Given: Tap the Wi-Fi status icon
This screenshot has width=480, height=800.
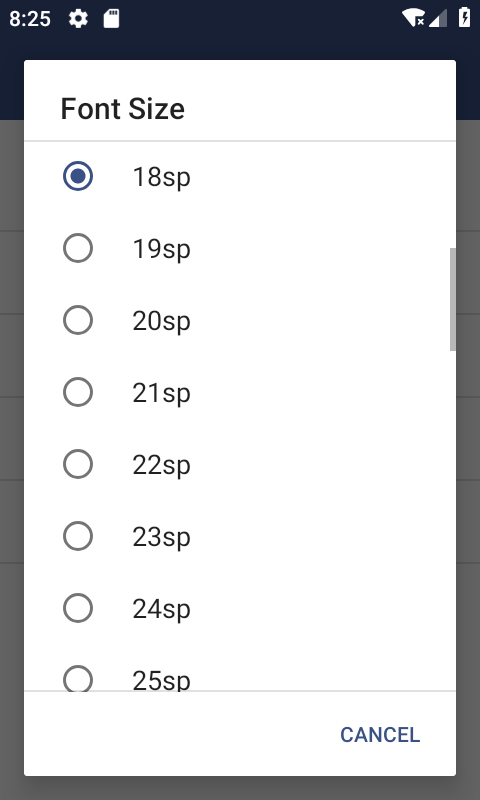Looking at the screenshot, I should tap(414, 18).
